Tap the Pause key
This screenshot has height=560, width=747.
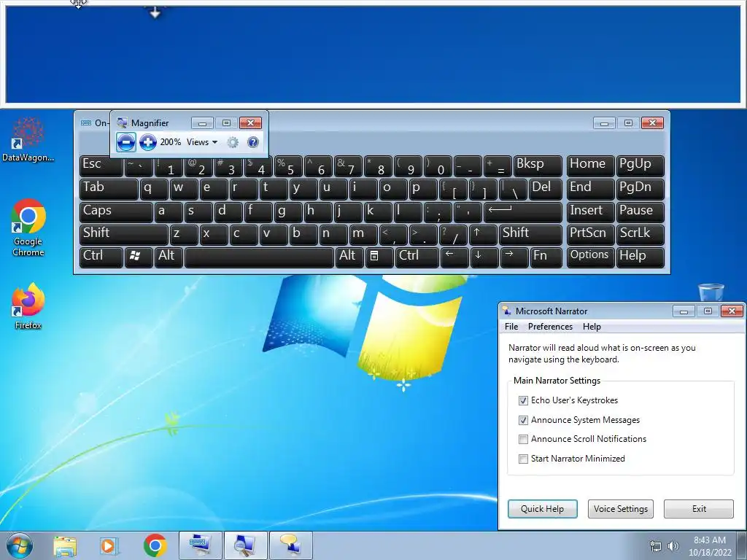(x=640, y=212)
